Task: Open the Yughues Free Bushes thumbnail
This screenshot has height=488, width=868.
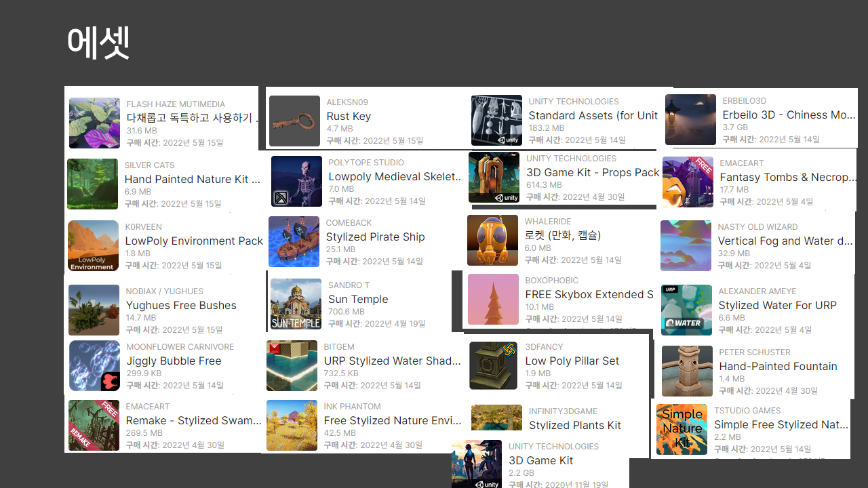Action: click(94, 310)
